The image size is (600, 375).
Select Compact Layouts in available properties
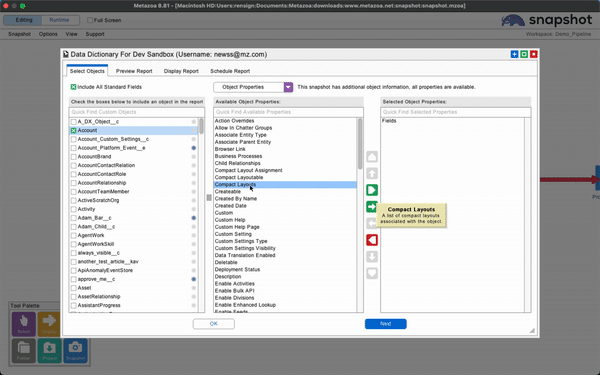click(285, 185)
